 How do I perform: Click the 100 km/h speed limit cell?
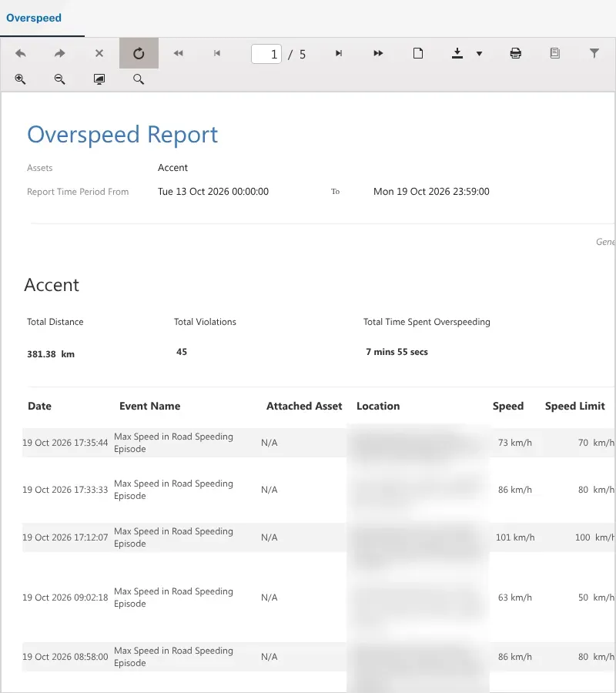tap(594, 537)
